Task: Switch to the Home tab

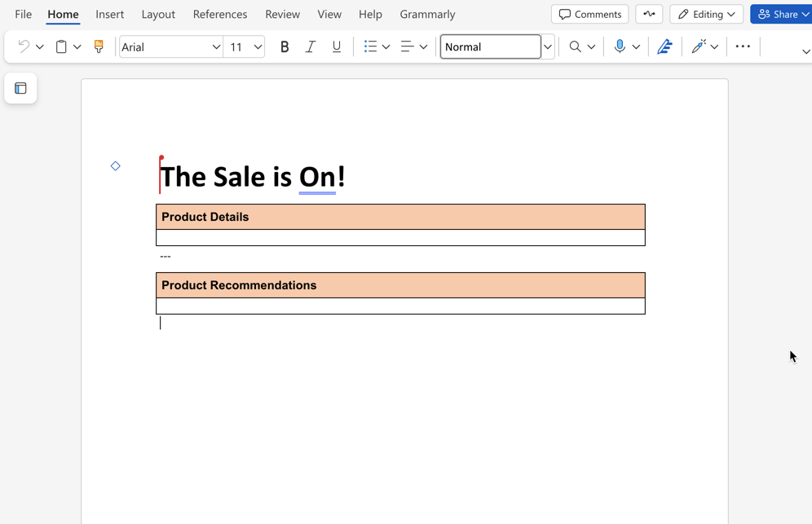Action: (63, 14)
